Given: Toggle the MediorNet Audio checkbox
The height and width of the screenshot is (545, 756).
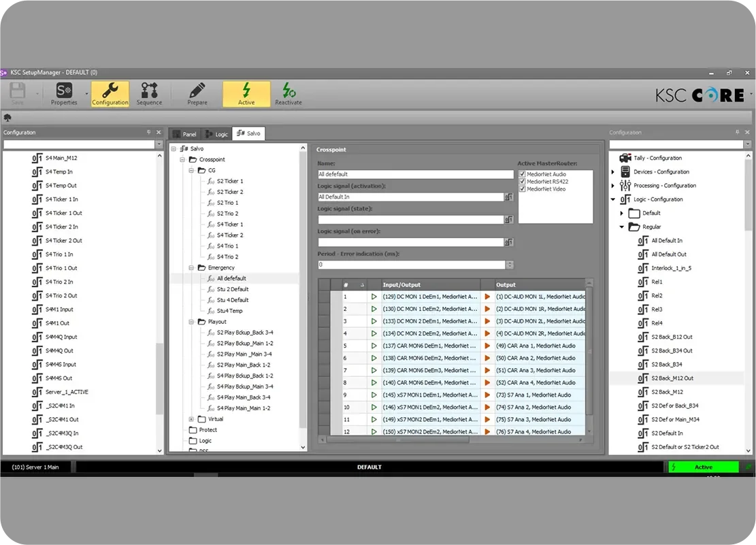Looking at the screenshot, I should click(x=523, y=174).
